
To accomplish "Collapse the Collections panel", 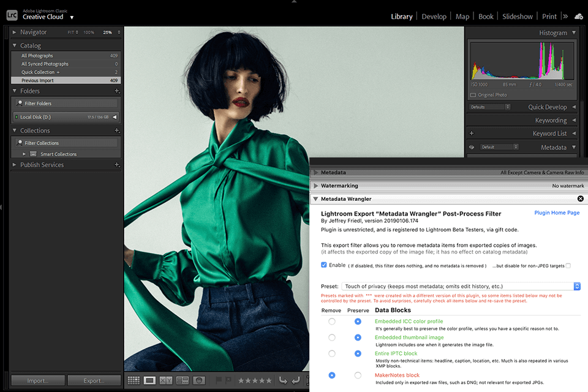I will coord(14,130).
